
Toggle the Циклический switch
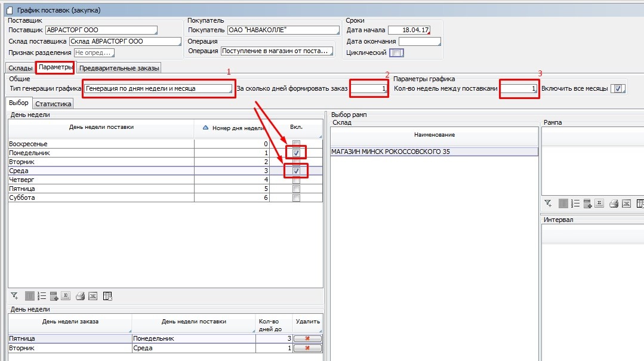click(x=396, y=53)
